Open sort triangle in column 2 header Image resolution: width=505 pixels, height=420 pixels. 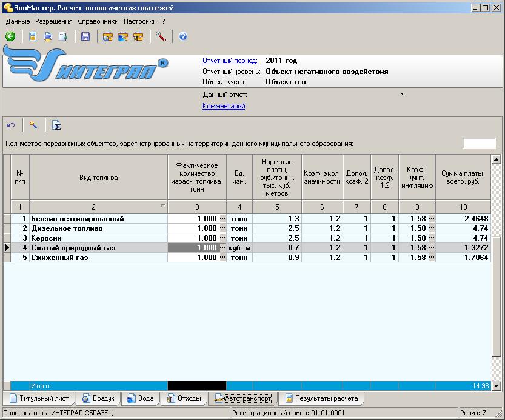162,207
